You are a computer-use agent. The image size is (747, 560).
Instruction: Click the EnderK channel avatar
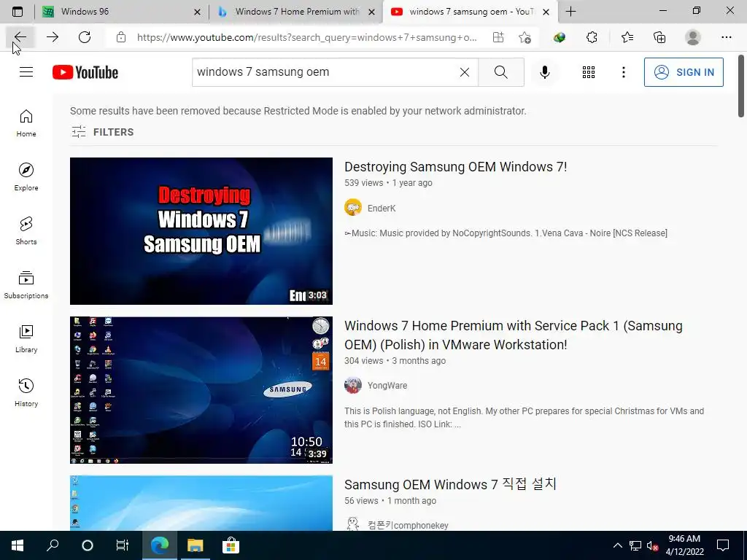click(x=353, y=208)
